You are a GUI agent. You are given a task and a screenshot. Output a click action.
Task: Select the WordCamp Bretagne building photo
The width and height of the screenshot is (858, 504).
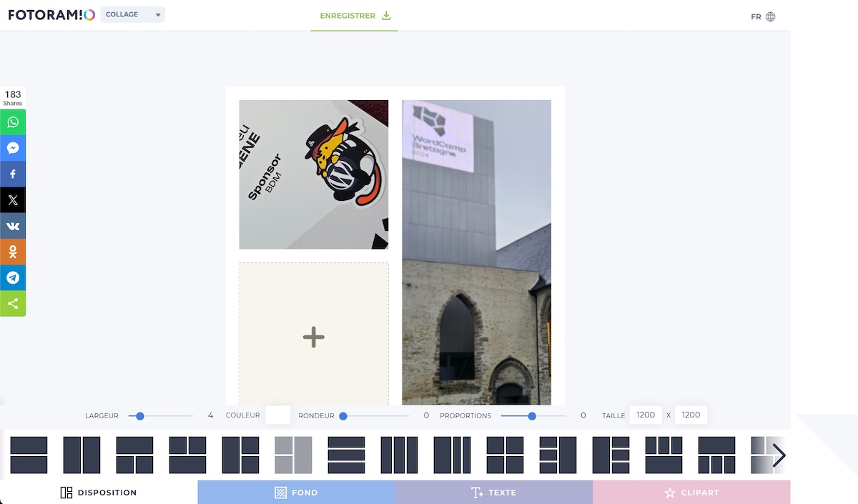(x=477, y=252)
